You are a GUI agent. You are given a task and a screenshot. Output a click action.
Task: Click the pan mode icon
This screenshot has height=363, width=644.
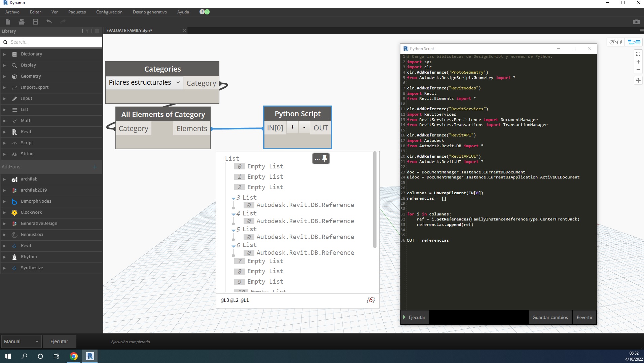(638, 80)
